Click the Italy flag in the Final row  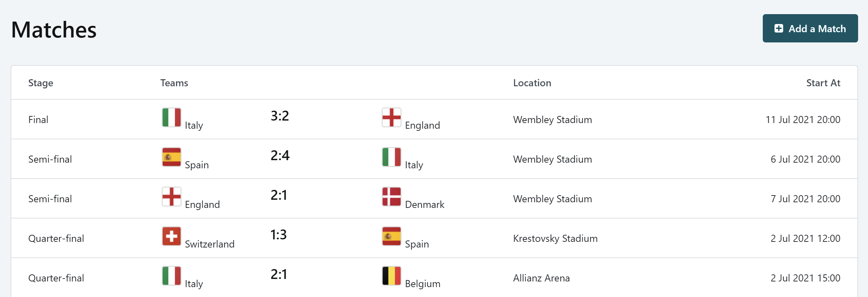pos(172,117)
